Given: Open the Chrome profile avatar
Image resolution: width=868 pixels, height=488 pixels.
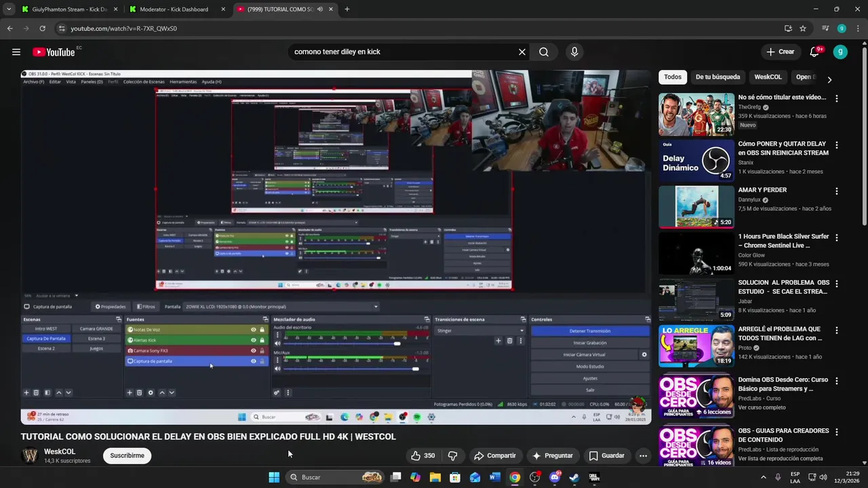Looking at the screenshot, I should pos(842,28).
